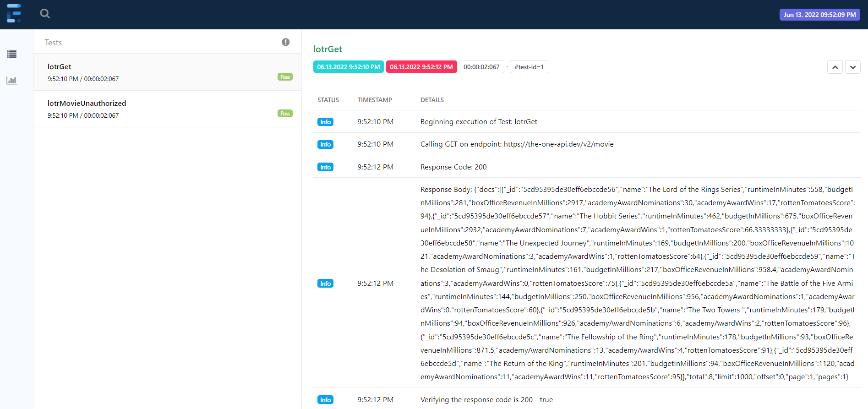The height and width of the screenshot is (409, 868).
Task: Open the Tests list view icon
Action: point(12,54)
